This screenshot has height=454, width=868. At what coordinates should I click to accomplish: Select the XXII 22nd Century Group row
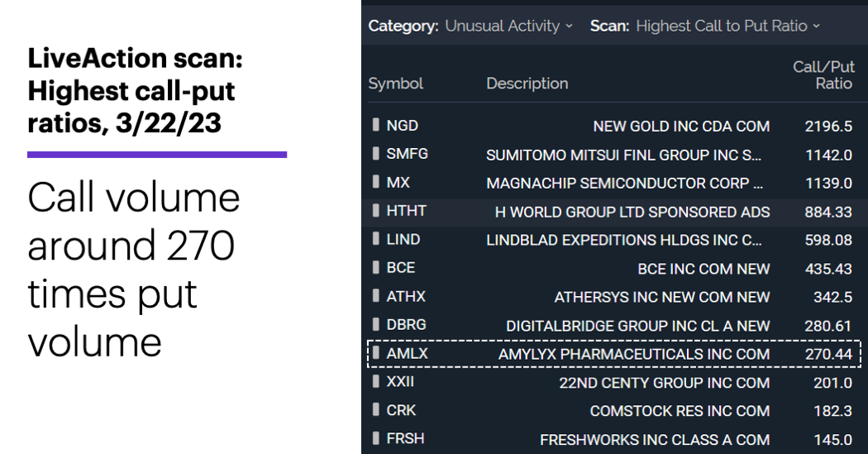coord(614,383)
